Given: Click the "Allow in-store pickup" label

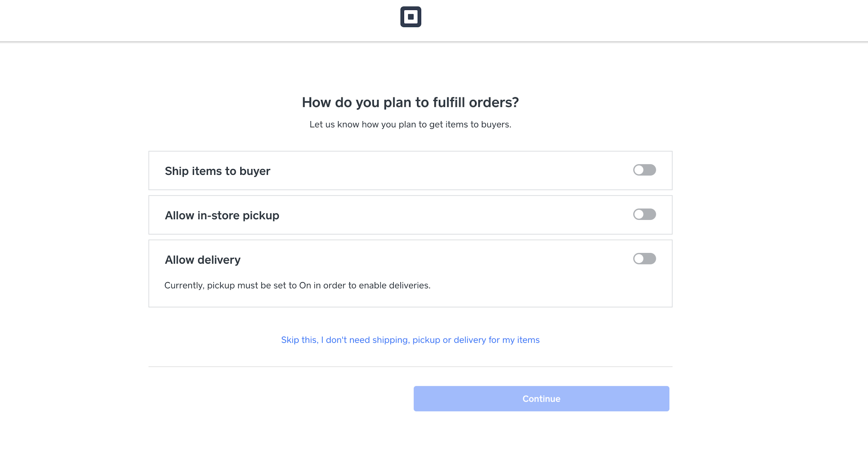Looking at the screenshot, I should tap(222, 215).
